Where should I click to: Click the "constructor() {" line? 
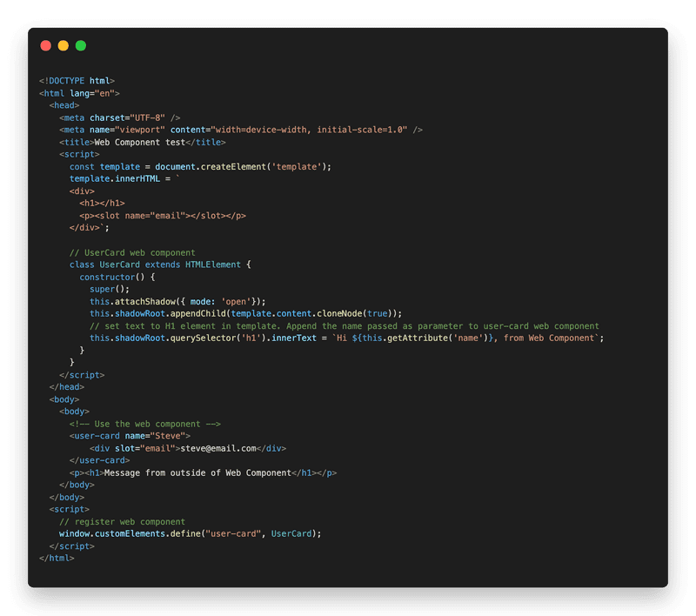[117, 277]
